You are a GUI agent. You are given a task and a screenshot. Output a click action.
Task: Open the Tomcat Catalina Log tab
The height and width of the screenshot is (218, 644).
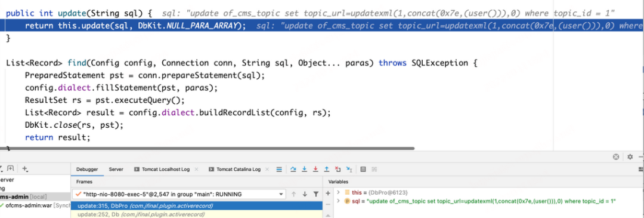click(x=239, y=170)
